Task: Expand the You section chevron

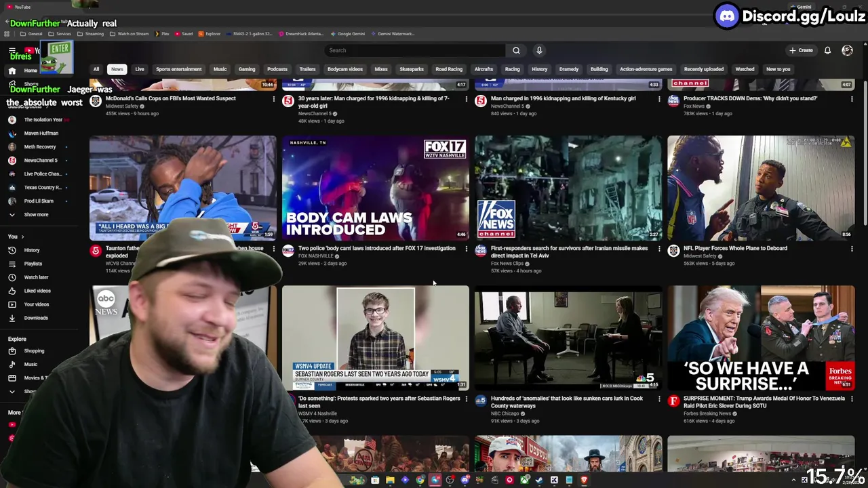Action: pos(22,237)
